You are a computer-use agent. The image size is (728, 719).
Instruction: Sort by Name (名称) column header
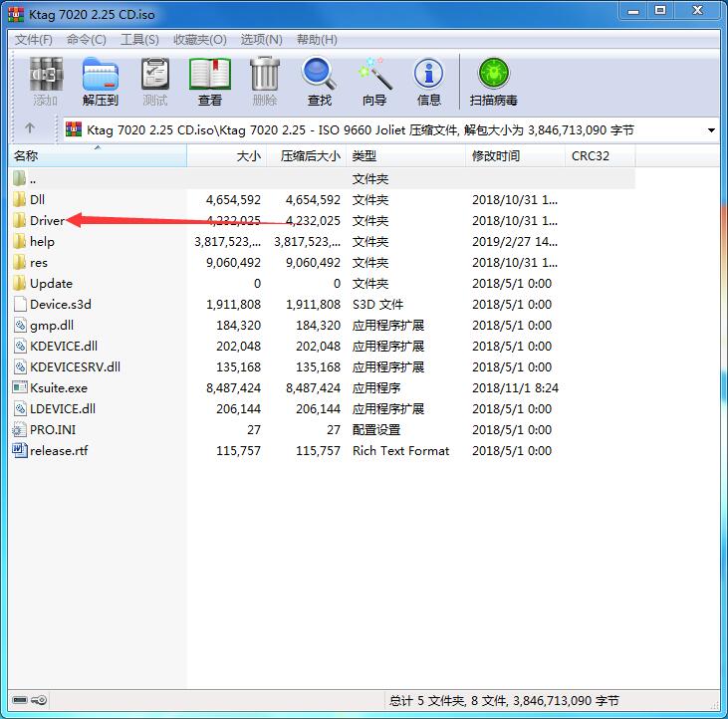point(98,155)
